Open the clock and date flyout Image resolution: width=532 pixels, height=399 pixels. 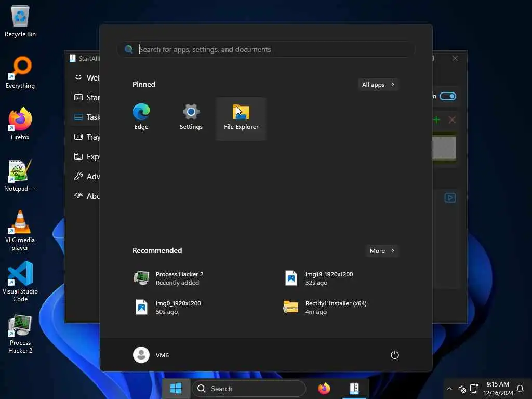coord(498,389)
